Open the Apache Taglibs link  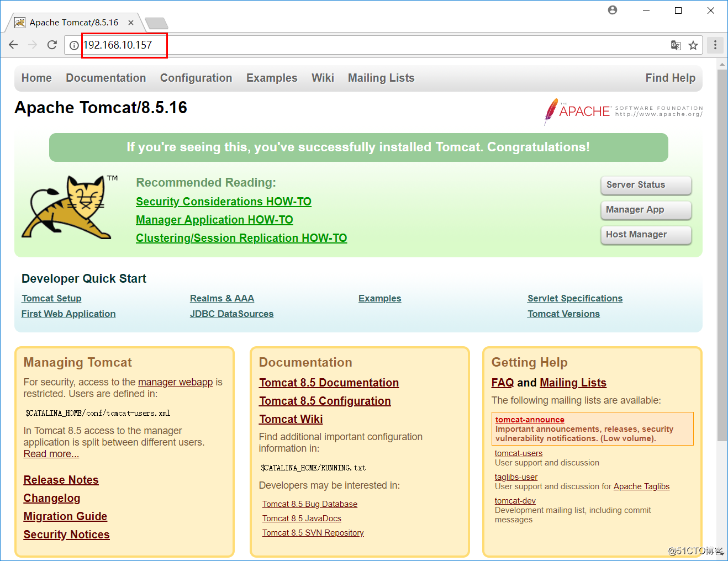[641, 486]
